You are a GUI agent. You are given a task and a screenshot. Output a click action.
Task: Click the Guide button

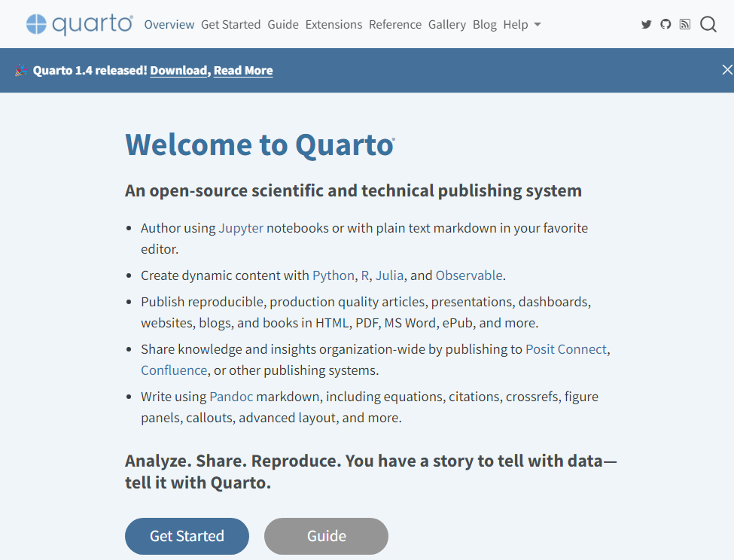tap(325, 536)
